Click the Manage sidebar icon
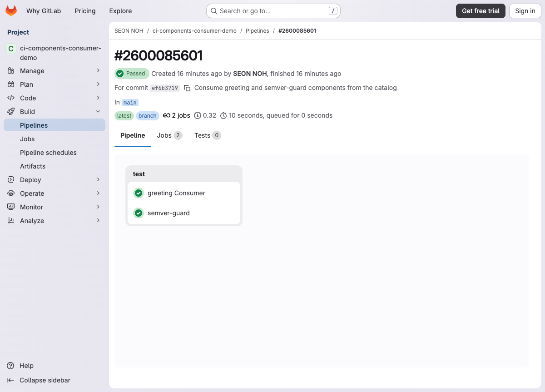545x392 pixels. [x=11, y=71]
